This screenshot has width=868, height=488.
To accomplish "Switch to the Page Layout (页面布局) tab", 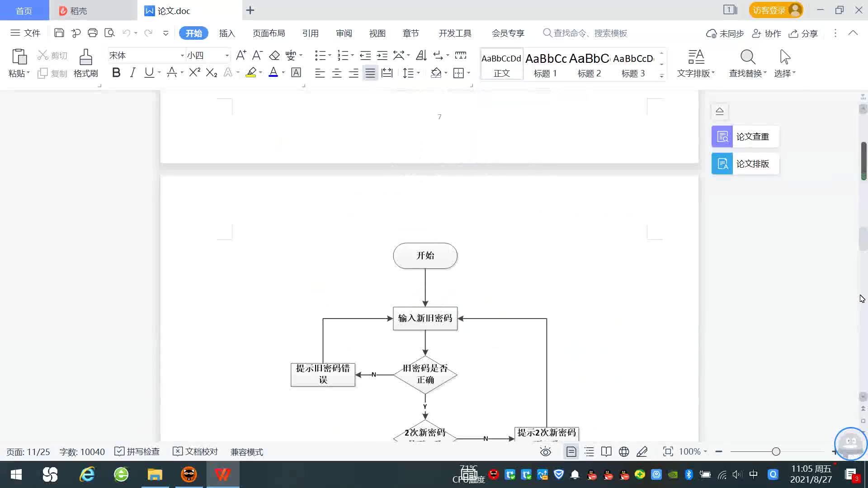I will 269,33.
